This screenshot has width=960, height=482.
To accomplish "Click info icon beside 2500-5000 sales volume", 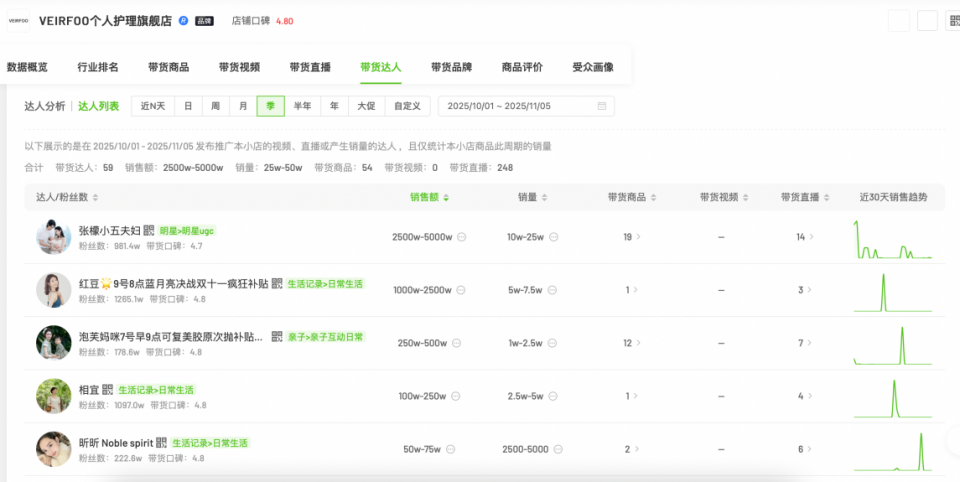I will pyautogui.click(x=558, y=449).
